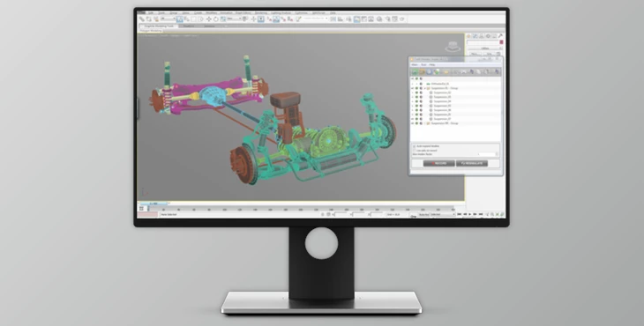This screenshot has width=644, height=326.
Task: Click the ViewCube in the viewport
Action: [x=453, y=47]
